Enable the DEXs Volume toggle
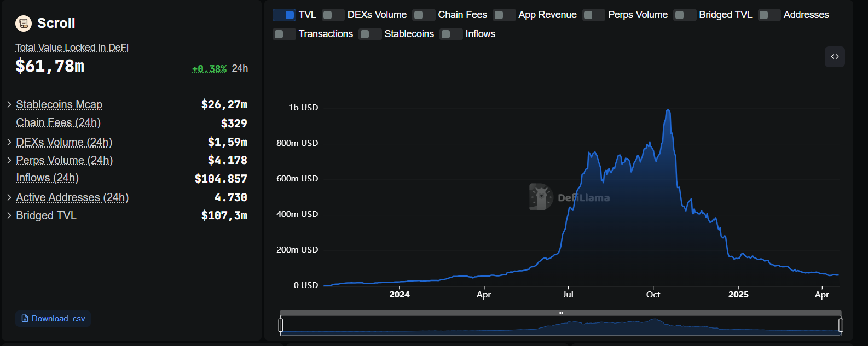Image resolution: width=868 pixels, height=346 pixels. click(x=333, y=15)
